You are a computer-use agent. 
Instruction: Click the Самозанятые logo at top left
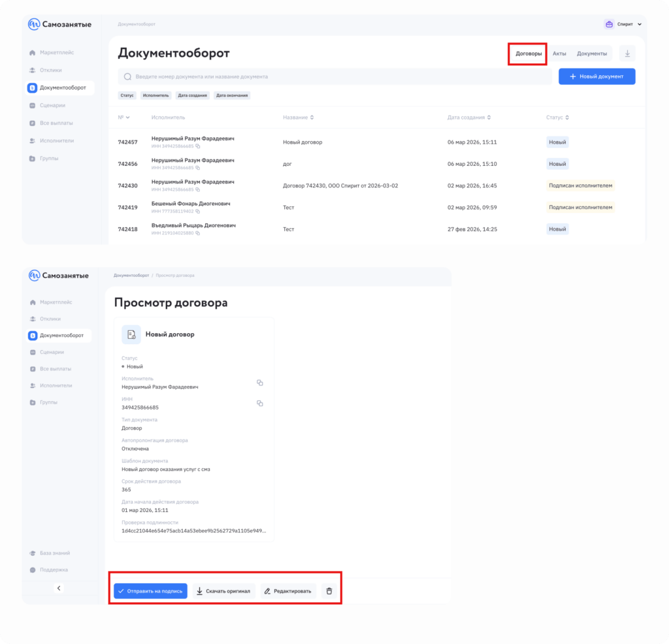(59, 24)
